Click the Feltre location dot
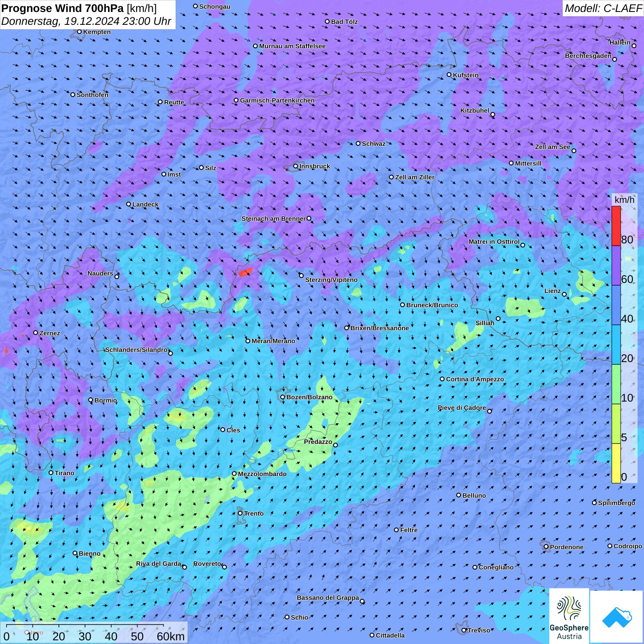This screenshot has width=644, height=644. point(397,530)
